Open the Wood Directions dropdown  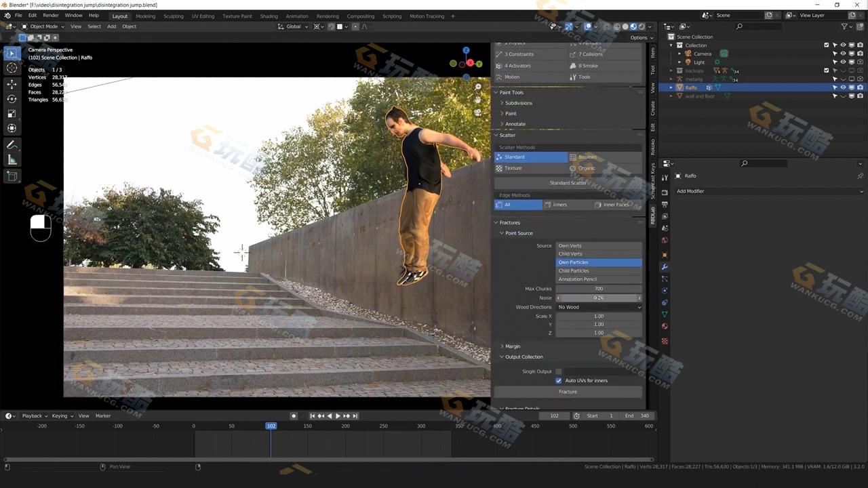(x=599, y=307)
